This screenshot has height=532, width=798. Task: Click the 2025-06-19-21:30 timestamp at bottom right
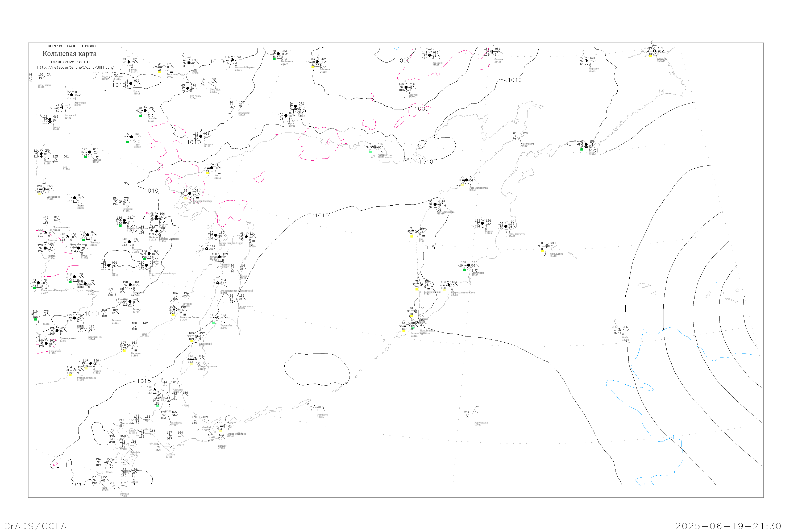click(x=728, y=526)
